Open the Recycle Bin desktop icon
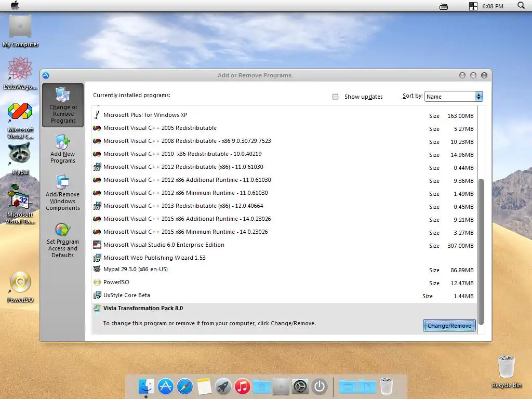Image resolution: width=532 pixels, height=399 pixels. click(x=507, y=371)
